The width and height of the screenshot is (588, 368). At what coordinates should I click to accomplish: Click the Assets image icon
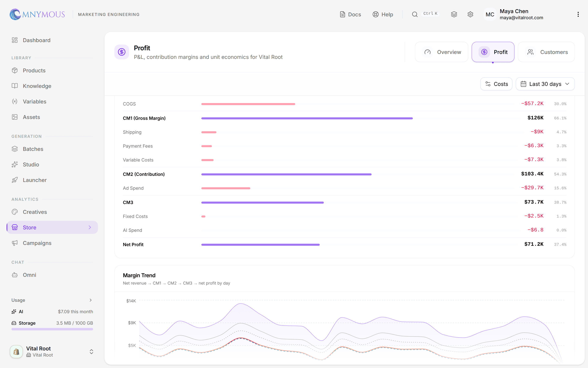coord(15,117)
